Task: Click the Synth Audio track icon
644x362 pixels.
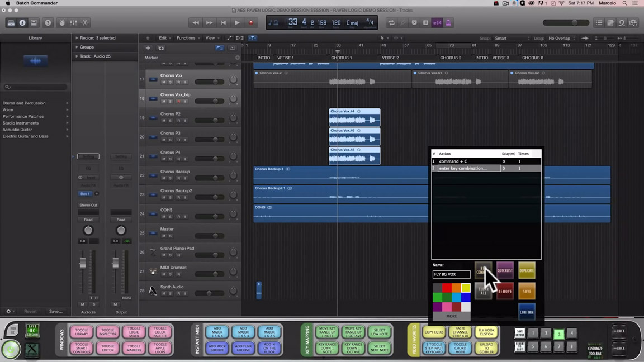Action: coord(153,290)
